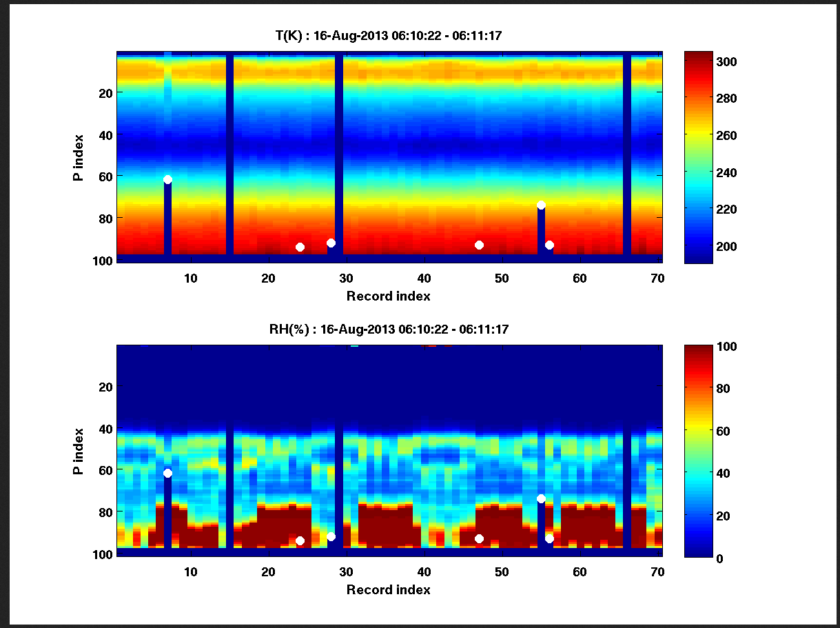The image size is (840, 628).
Task: Click the 'P index' y-axis label of the T(K) plot
Action: 79,157
